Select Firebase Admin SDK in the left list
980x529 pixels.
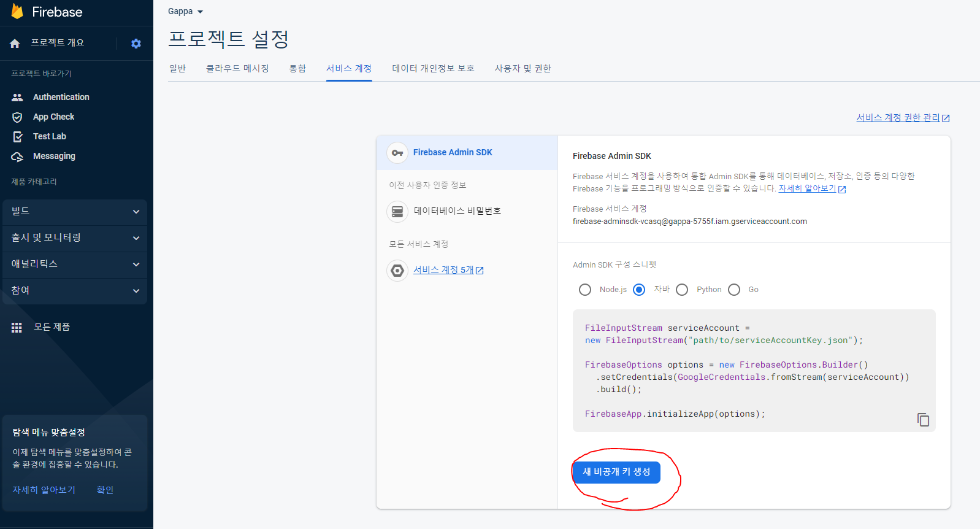pos(467,153)
